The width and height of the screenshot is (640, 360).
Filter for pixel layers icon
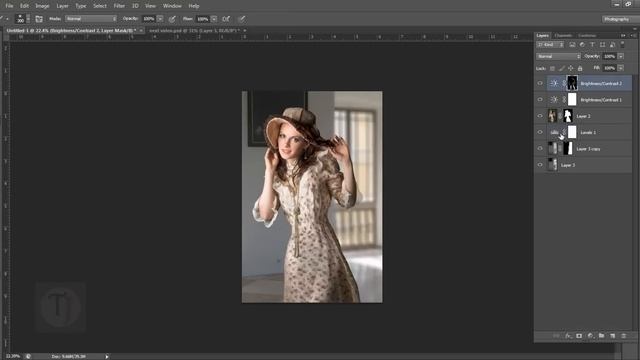click(572, 44)
